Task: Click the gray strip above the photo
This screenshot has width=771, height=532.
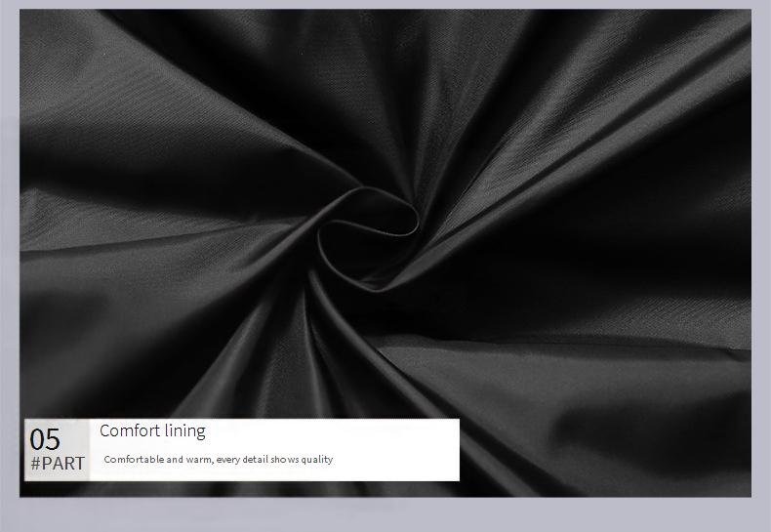Action: tap(390, 4)
